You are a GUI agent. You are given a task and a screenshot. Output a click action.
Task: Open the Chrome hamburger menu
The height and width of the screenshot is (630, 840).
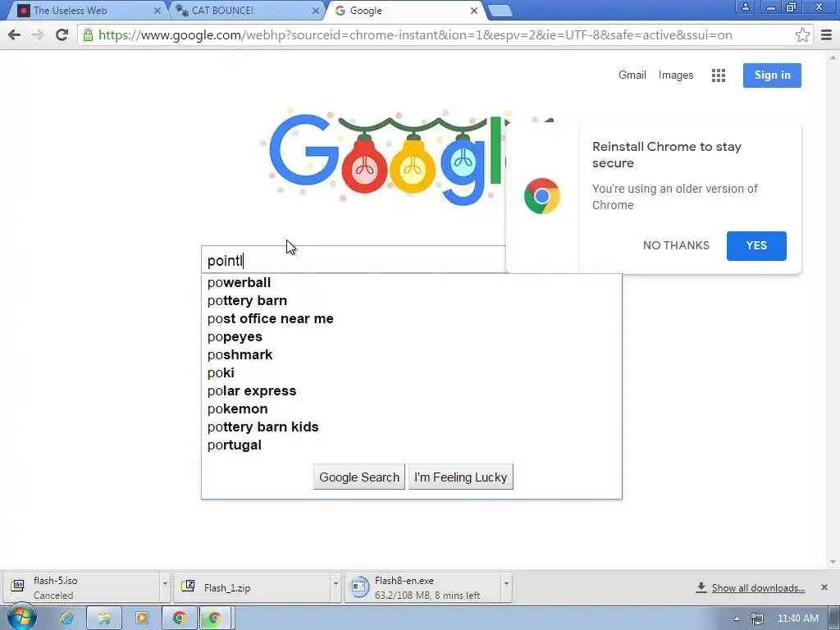pos(827,35)
